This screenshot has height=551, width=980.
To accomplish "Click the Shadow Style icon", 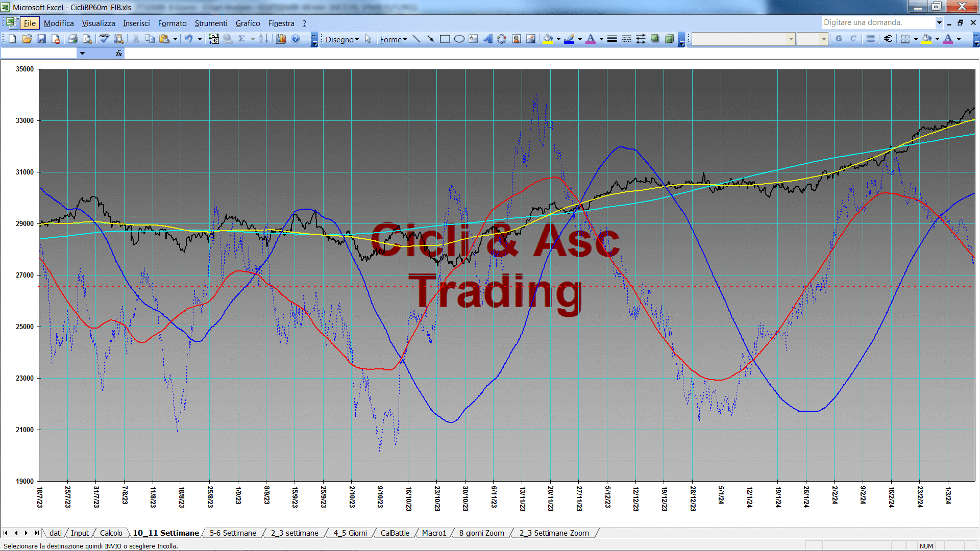I will (655, 39).
